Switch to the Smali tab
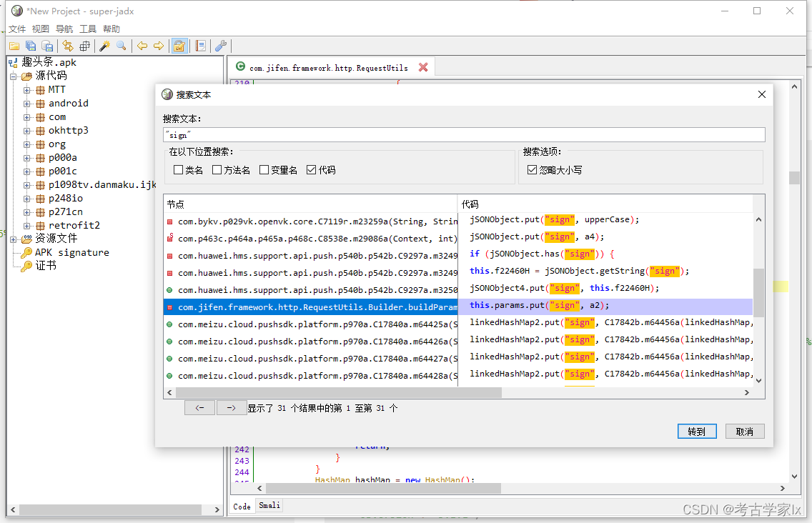Screen dimensions: 812x523 268,505
